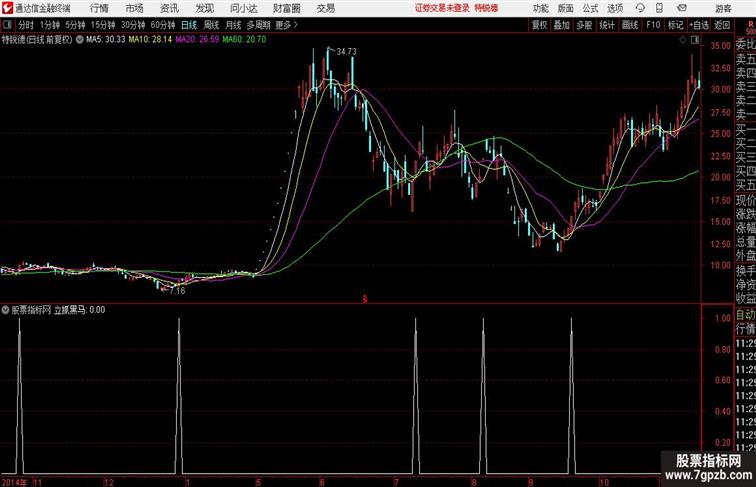Open the 交易 menu
This screenshot has width=756, height=487.
pyautogui.click(x=325, y=8)
